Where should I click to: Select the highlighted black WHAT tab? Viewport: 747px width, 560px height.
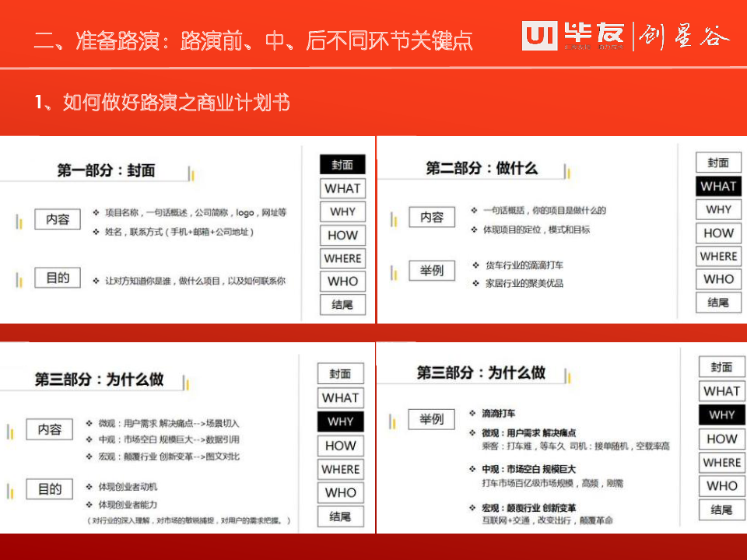pyautogui.click(x=718, y=187)
